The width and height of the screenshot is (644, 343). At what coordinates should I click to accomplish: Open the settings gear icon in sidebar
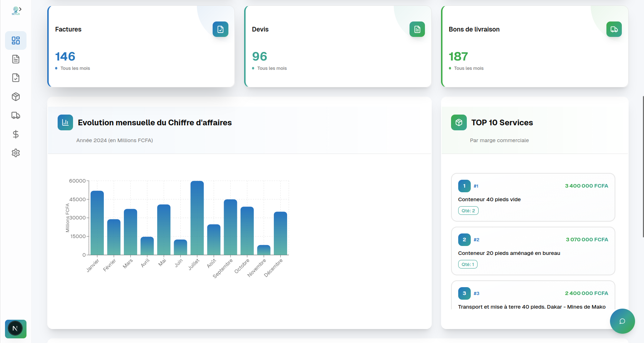16,153
